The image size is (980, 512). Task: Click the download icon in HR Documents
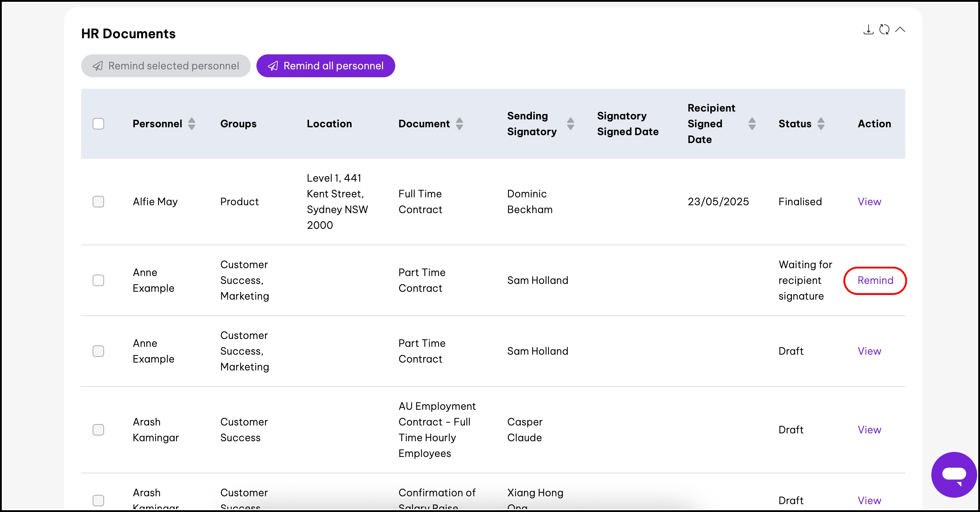point(868,29)
